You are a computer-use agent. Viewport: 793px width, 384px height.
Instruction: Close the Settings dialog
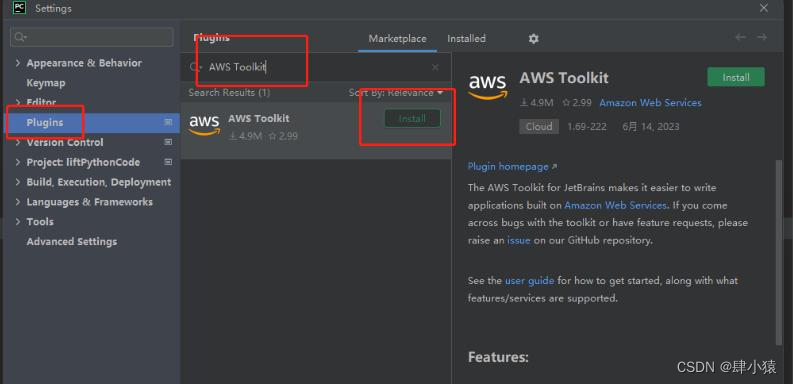pyautogui.click(x=764, y=8)
